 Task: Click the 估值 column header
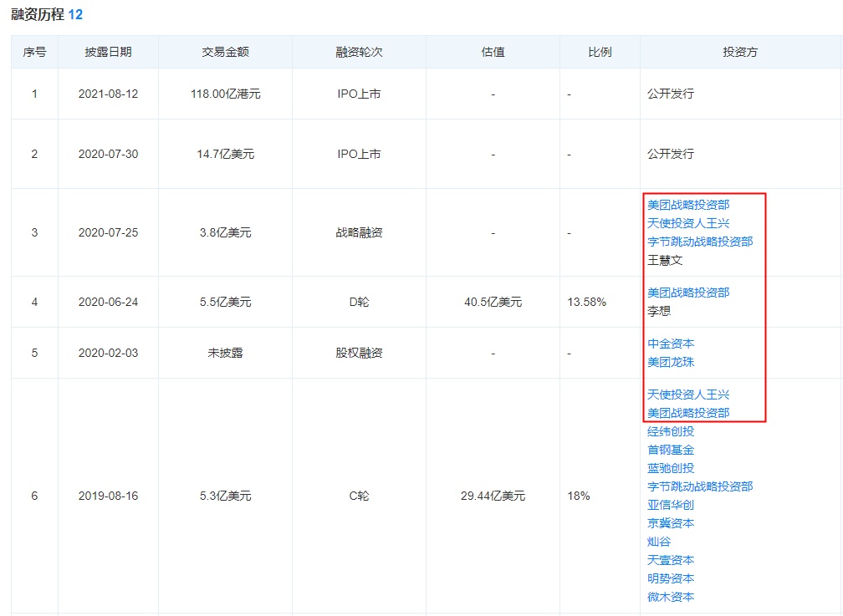[493, 52]
